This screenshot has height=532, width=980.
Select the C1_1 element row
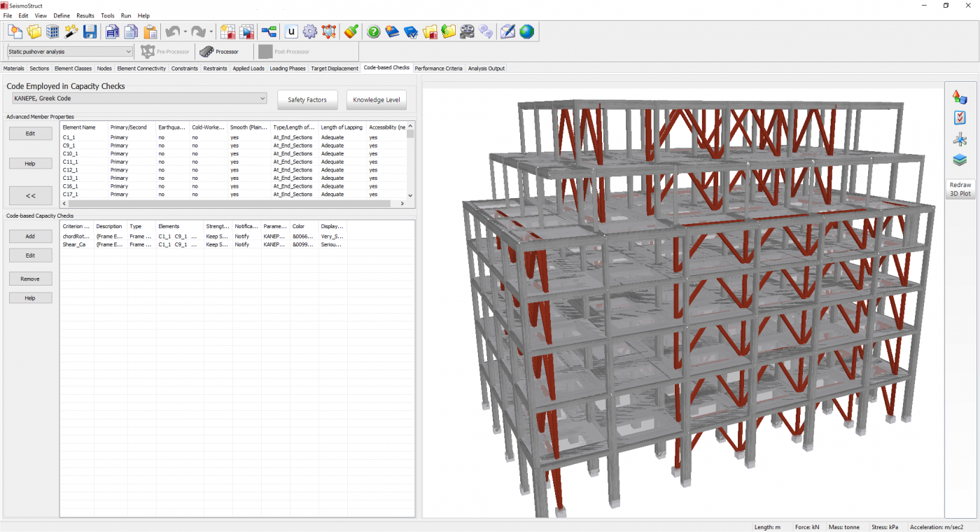coord(234,137)
